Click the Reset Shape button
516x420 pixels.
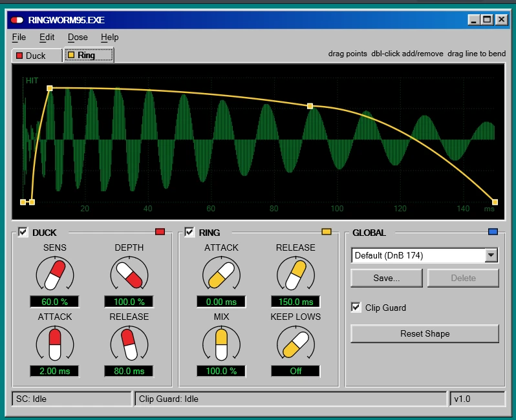(425, 333)
